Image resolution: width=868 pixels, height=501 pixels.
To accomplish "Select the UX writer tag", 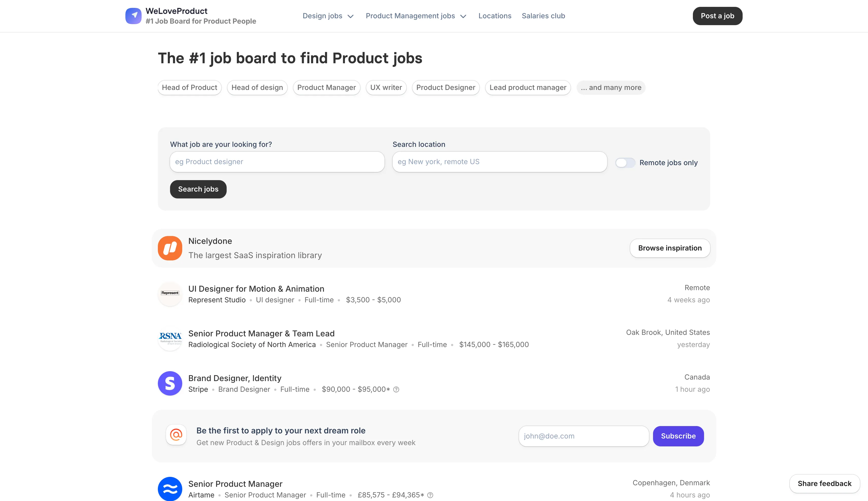I will click(x=386, y=87).
